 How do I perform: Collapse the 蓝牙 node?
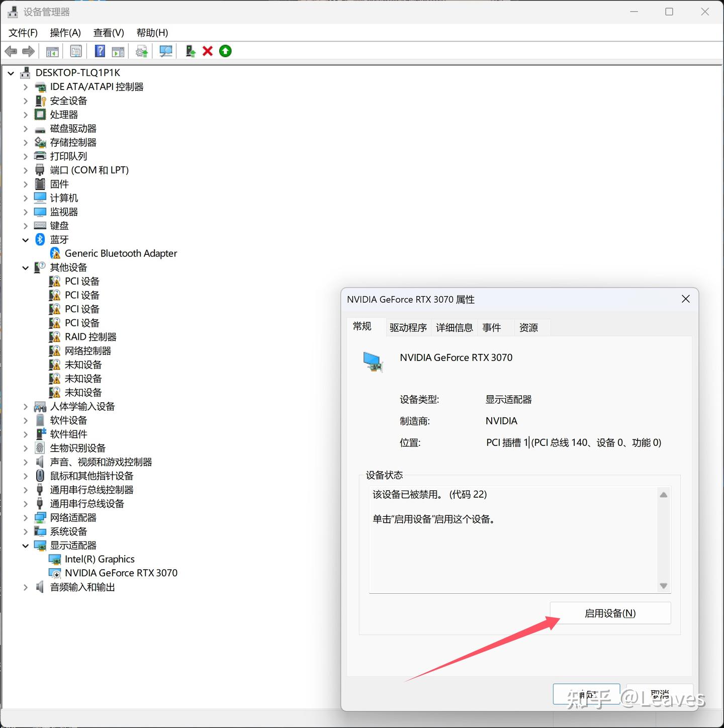[26, 240]
